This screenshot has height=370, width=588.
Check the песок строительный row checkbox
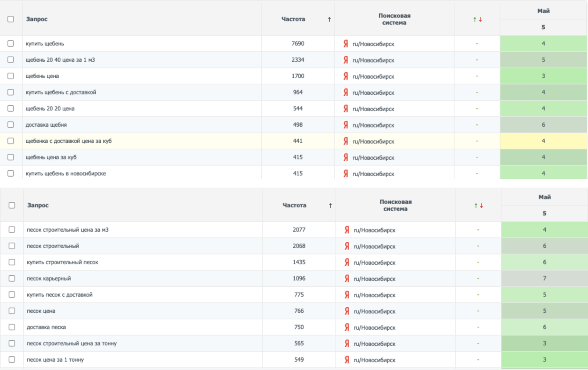(x=12, y=246)
